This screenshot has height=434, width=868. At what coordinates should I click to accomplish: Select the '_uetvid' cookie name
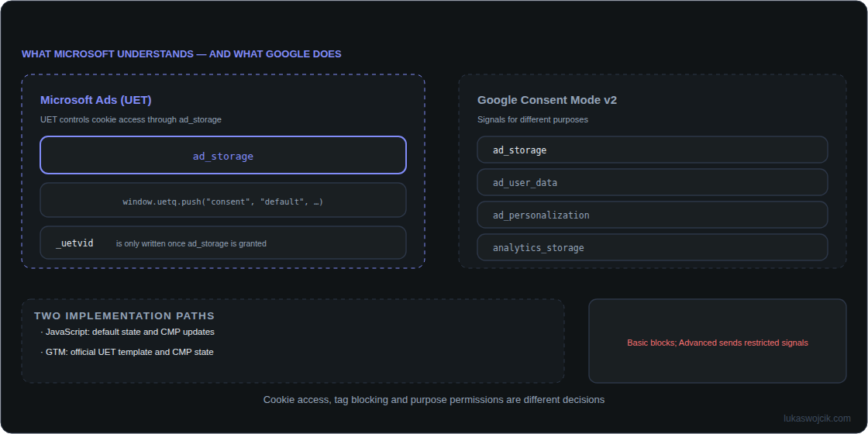(74, 243)
